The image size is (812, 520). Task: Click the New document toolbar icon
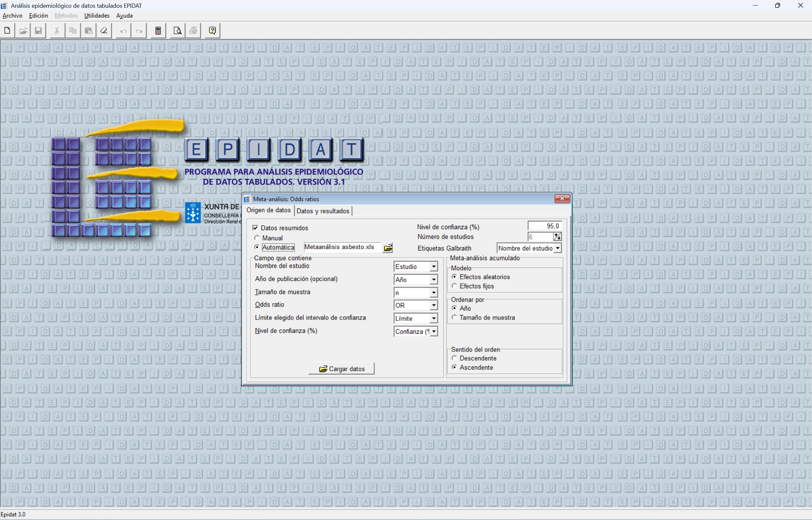click(x=7, y=31)
